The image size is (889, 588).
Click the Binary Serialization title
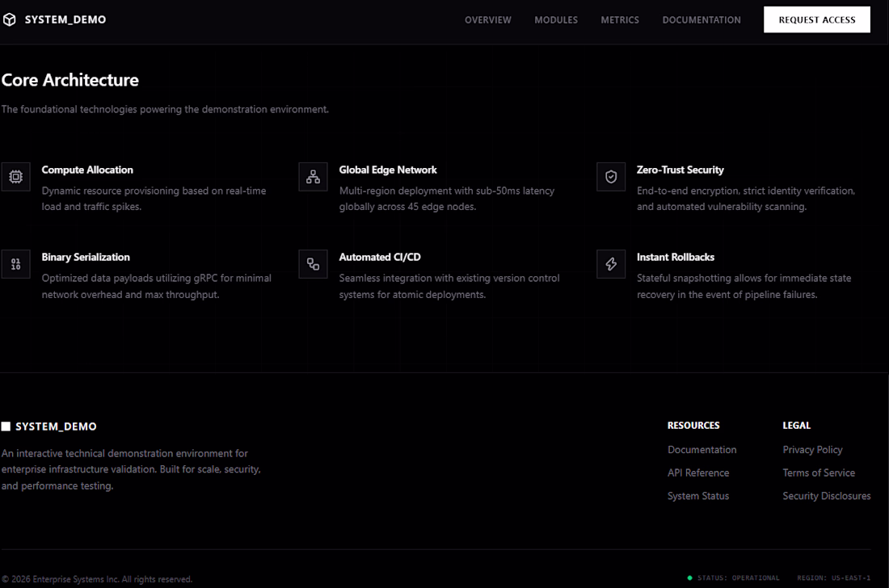pos(86,257)
